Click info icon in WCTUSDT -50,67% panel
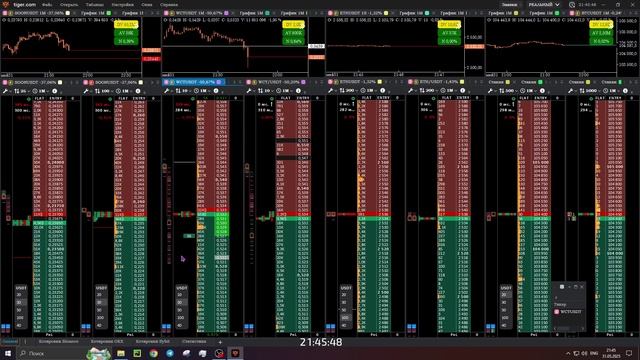 click(216, 91)
